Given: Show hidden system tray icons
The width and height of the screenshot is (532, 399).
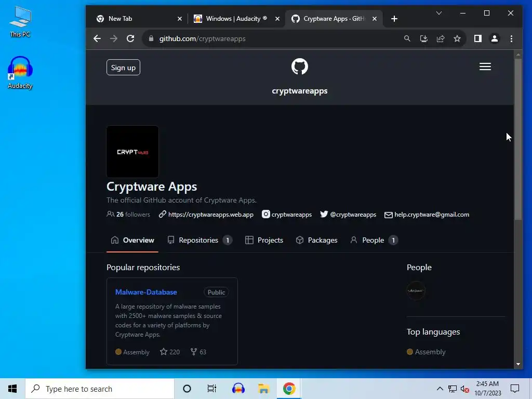Looking at the screenshot, I should 440,389.
